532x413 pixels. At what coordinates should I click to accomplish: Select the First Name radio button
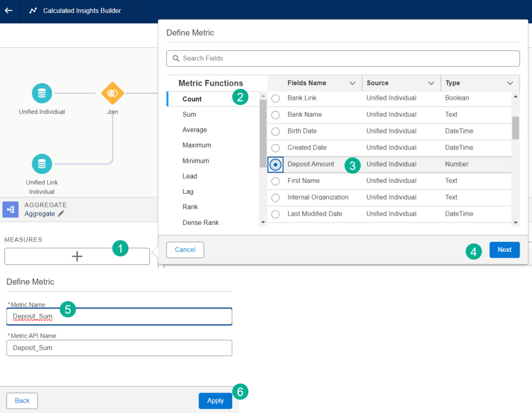point(275,181)
